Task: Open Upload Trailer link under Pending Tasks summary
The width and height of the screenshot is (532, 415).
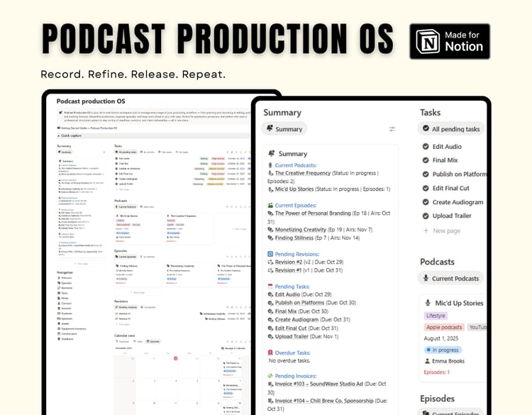Action: 292,337
